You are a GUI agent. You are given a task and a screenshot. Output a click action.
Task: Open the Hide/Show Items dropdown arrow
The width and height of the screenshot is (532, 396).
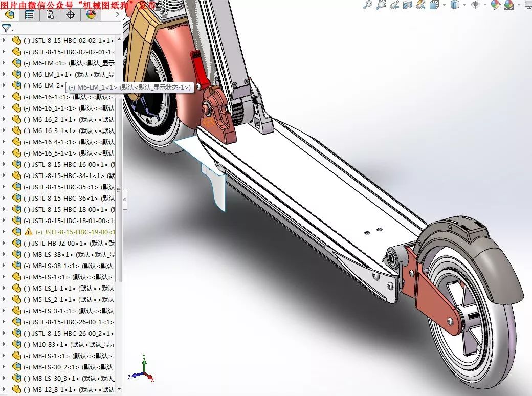(484, 5)
